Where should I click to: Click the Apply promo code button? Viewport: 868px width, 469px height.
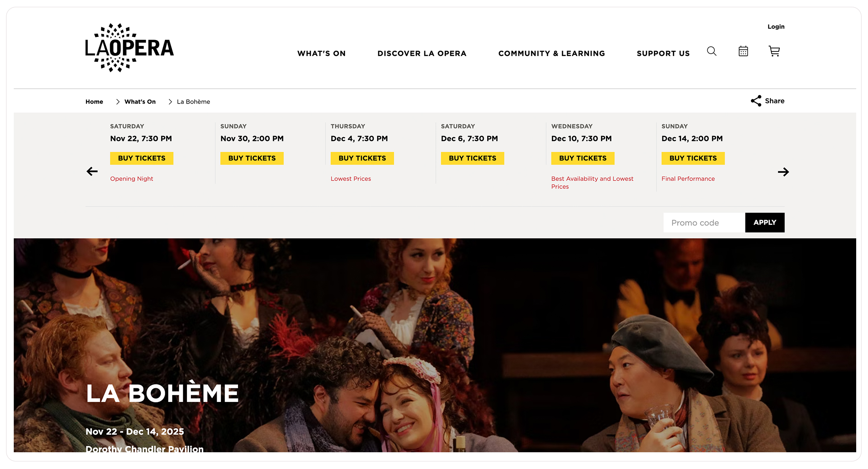coord(765,223)
